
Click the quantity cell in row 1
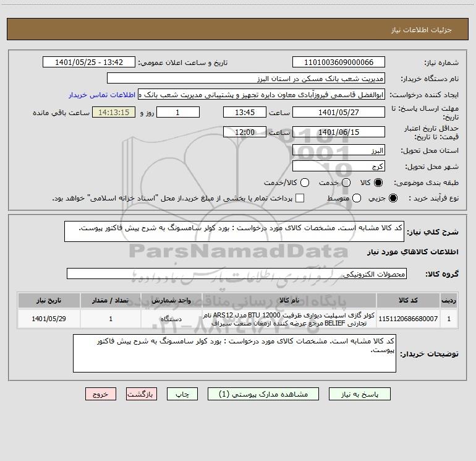111,319
